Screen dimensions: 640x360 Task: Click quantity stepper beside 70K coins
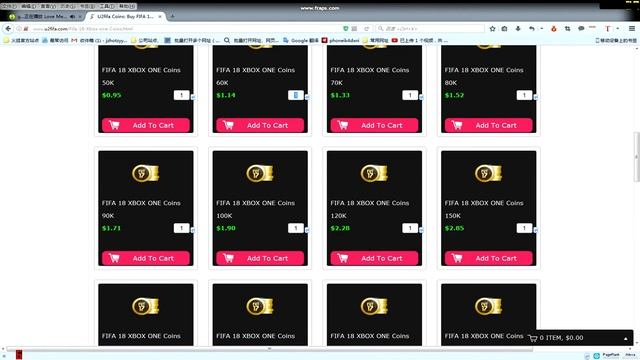point(421,97)
